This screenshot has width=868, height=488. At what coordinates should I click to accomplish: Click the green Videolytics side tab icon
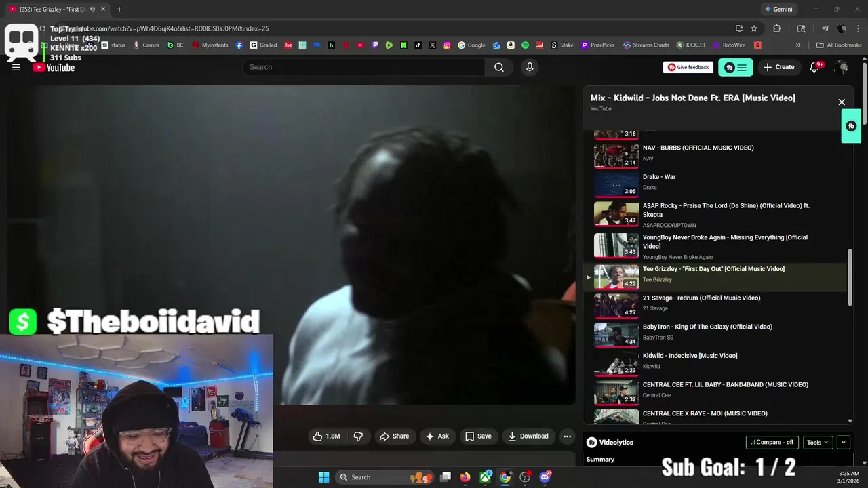(851, 126)
